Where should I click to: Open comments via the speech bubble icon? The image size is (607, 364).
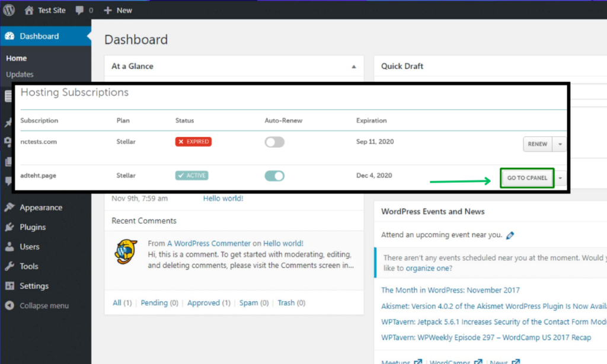point(79,9)
